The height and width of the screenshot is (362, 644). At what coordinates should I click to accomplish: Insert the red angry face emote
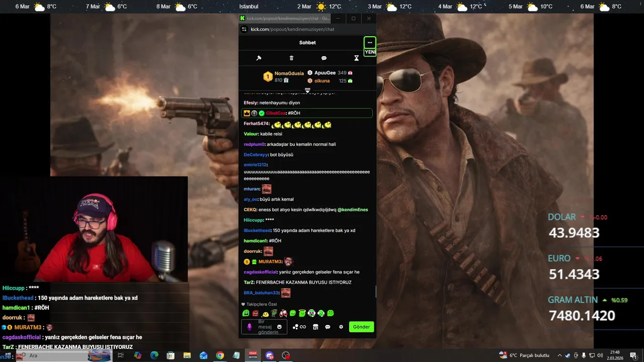pyautogui.click(x=256, y=313)
